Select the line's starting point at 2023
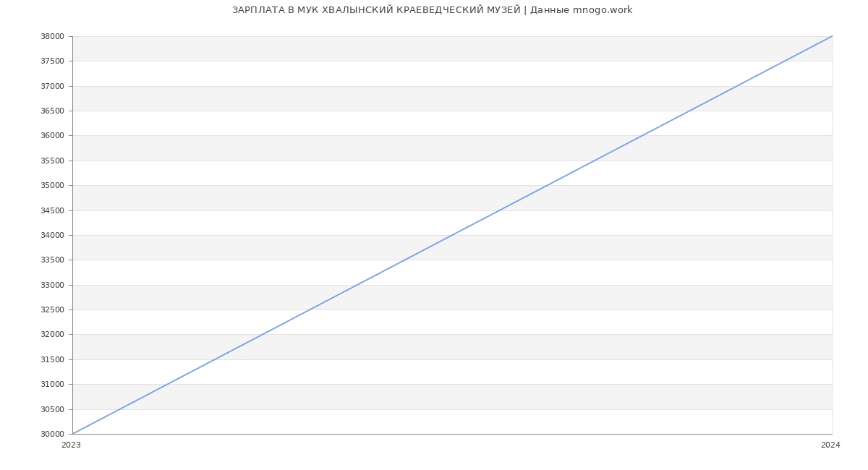 point(73,434)
